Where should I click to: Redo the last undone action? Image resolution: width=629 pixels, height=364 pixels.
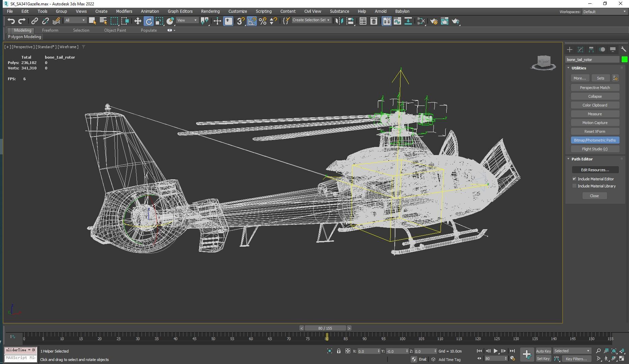tap(22, 21)
